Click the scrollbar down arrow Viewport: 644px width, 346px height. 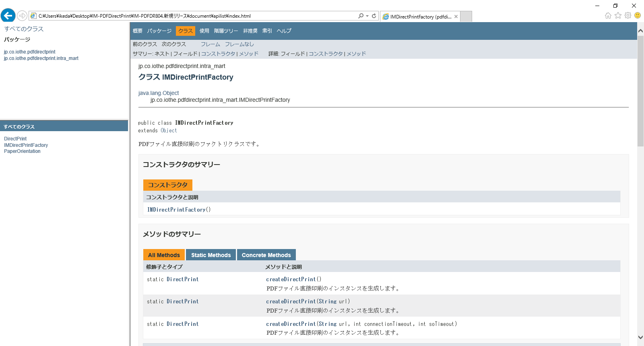coord(640,337)
